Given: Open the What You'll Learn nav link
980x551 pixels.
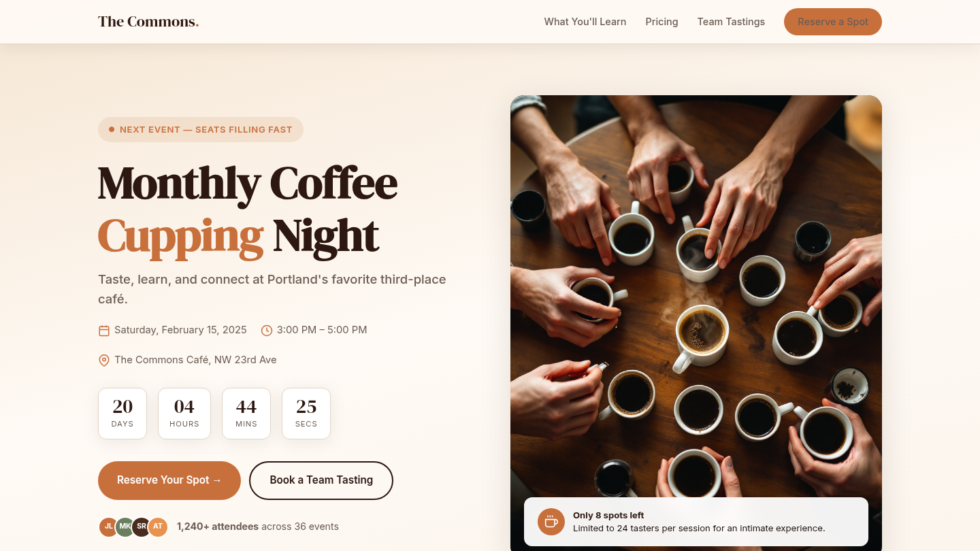Looking at the screenshot, I should point(585,22).
